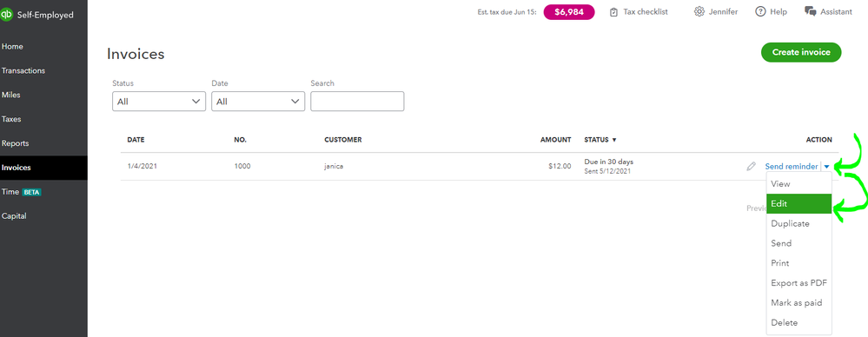Click the DATE column header
The image size is (868, 337).
click(136, 140)
